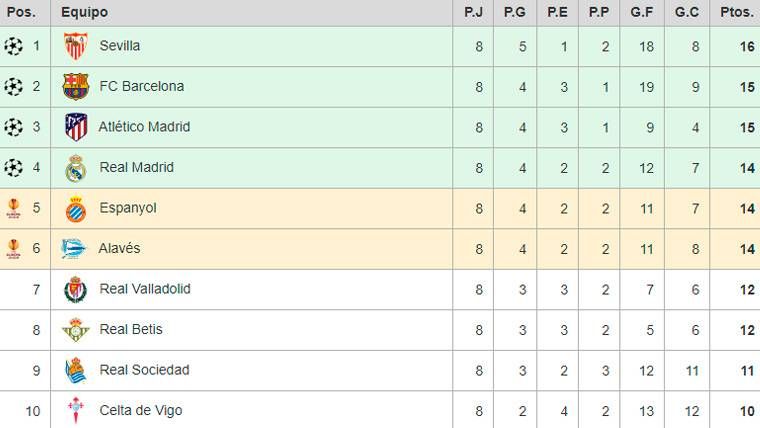Select the Celta de Vigo logo
The height and width of the screenshot is (428, 760).
(x=75, y=411)
